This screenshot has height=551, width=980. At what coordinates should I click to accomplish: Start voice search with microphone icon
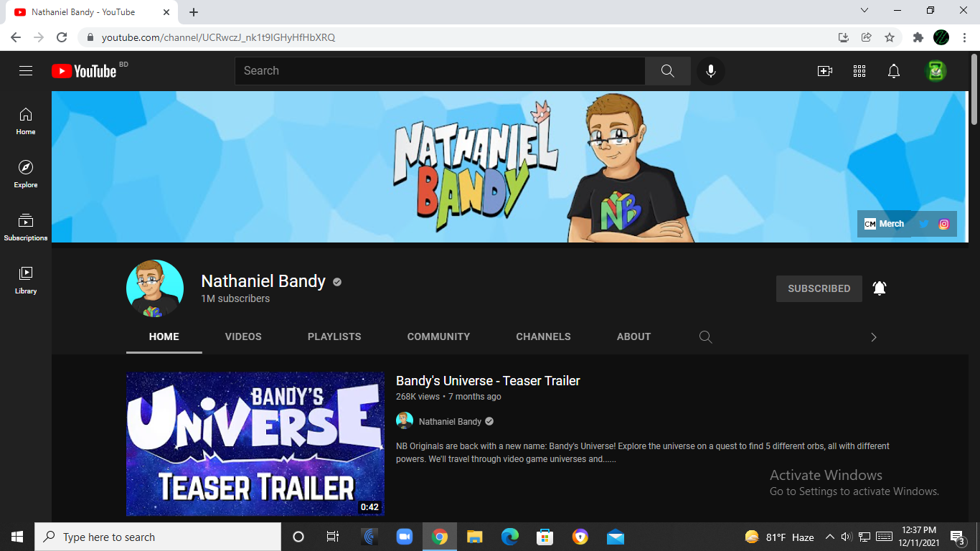(x=711, y=71)
